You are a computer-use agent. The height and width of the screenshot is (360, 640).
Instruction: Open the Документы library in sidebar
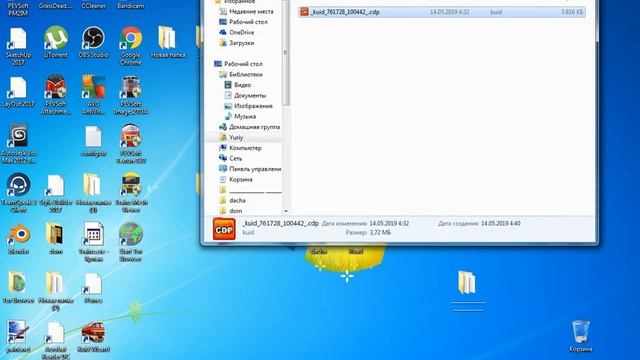pos(249,96)
